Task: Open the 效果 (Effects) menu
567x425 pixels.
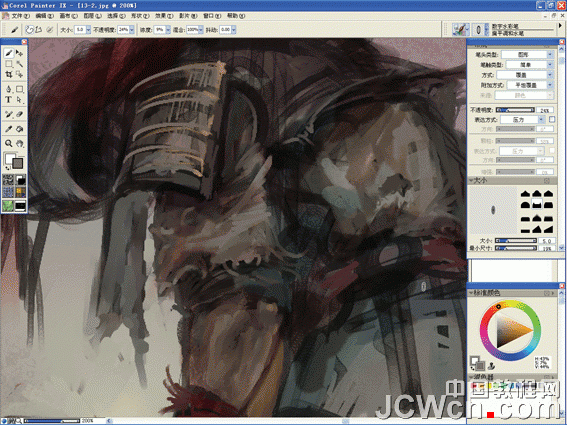Action: pyautogui.click(x=164, y=16)
